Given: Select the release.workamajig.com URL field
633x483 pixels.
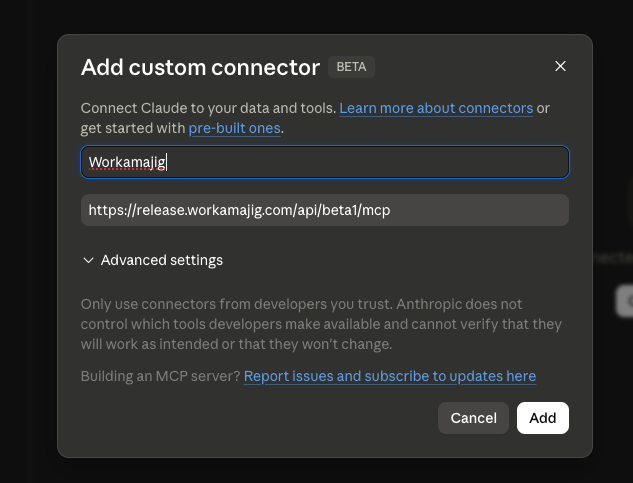Looking at the screenshot, I should click(325, 210).
